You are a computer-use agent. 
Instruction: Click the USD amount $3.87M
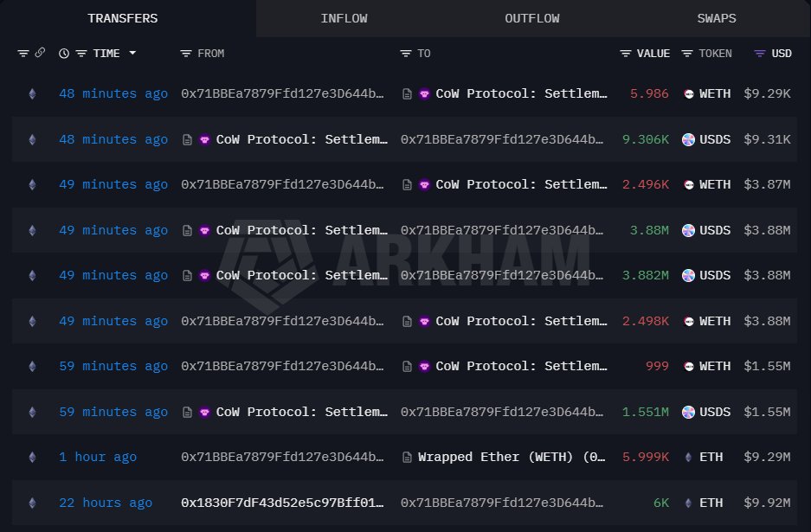click(767, 184)
